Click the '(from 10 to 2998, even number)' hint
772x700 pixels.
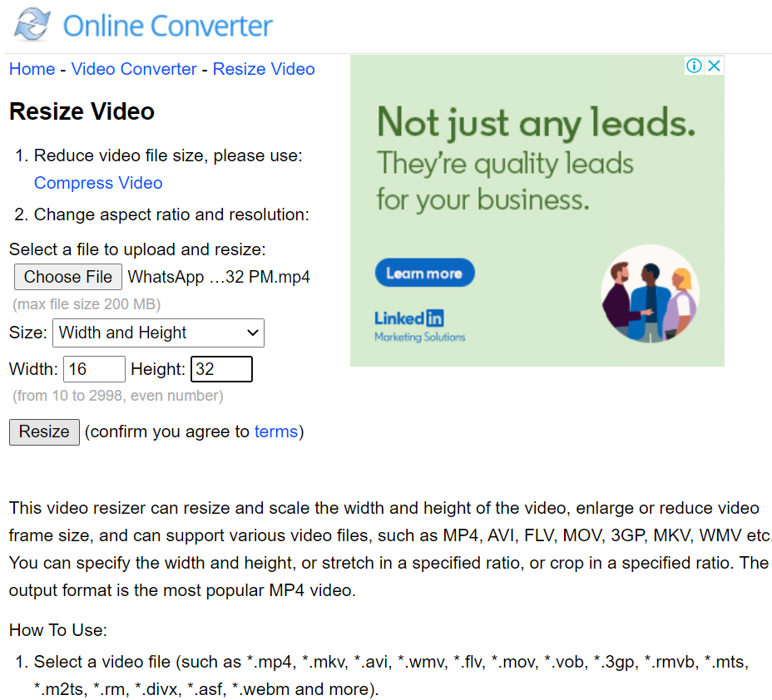pos(117,396)
